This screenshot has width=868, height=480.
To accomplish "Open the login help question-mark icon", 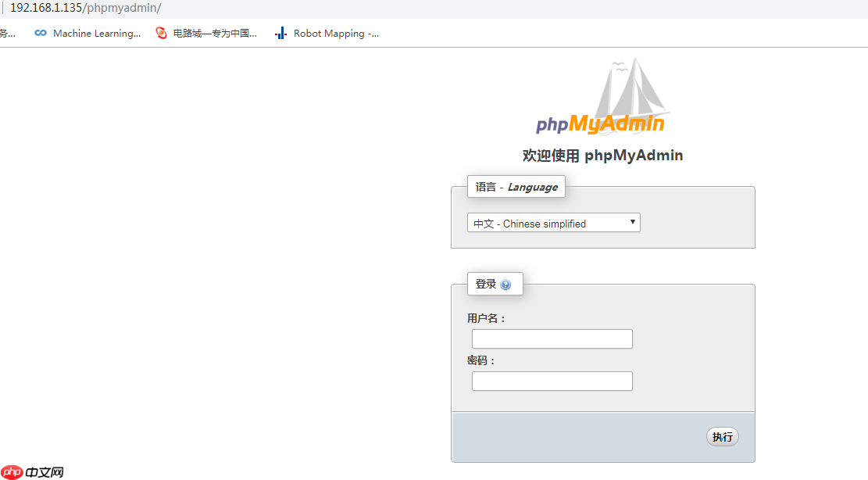I will tap(505, 285).
